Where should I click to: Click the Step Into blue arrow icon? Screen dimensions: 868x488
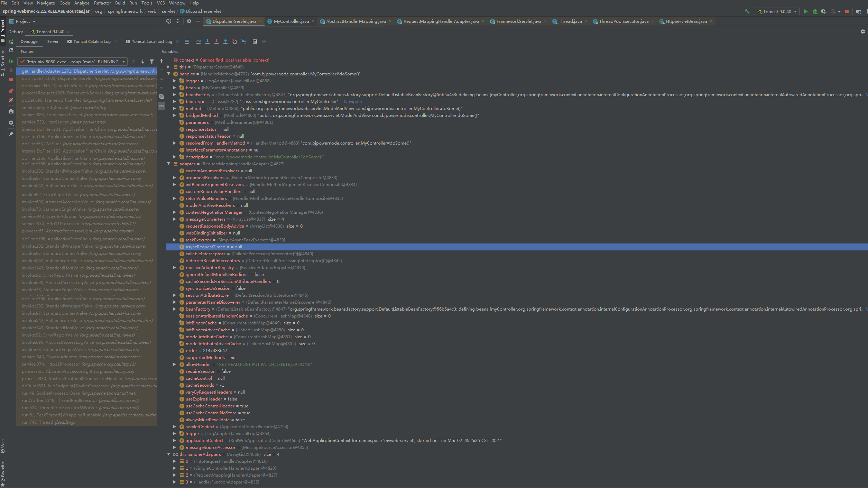click(x=207, y=42)
